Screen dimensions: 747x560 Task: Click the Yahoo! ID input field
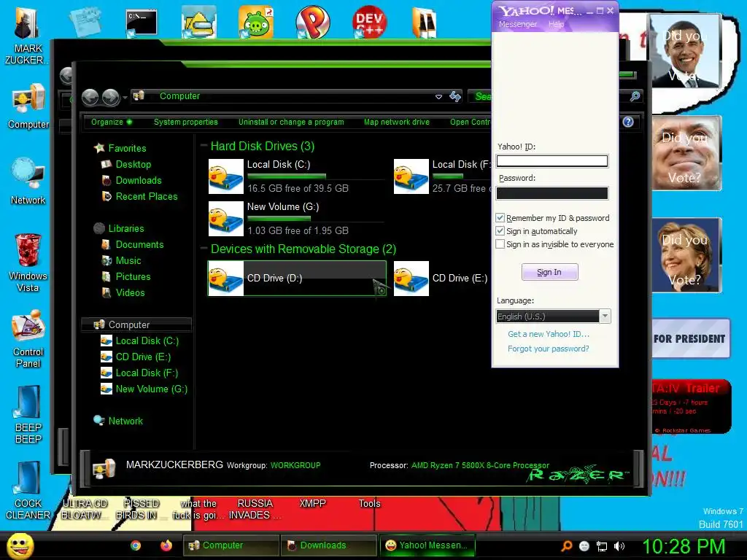[x=552, y=161]
